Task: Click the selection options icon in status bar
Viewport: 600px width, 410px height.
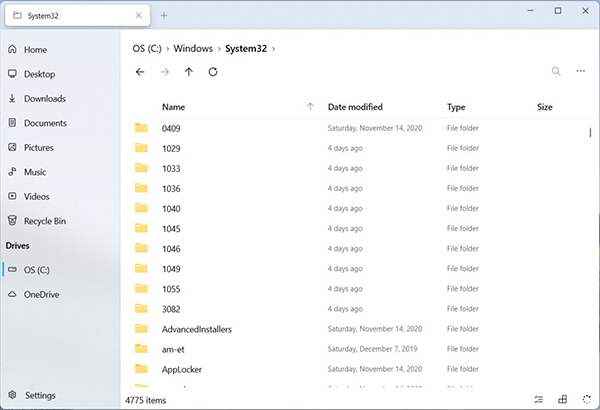Action: point(538,399)
